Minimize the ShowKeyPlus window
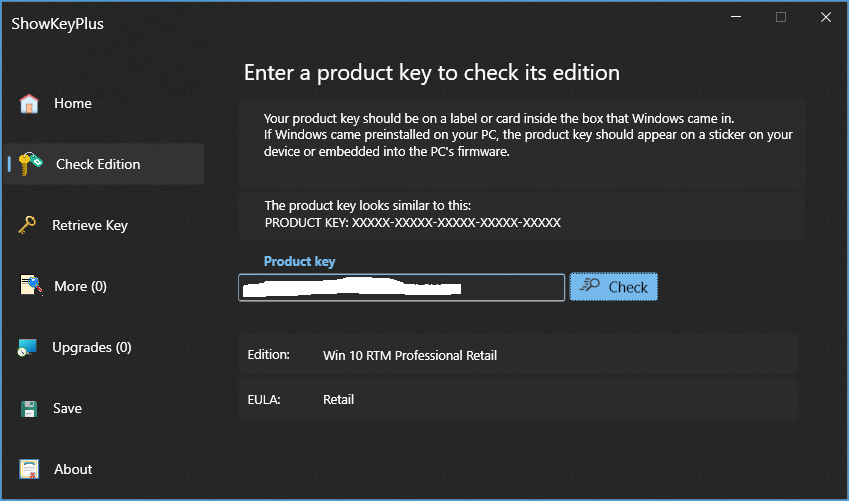This screenshot has height=501, width=849. click(x=736, y=17)
